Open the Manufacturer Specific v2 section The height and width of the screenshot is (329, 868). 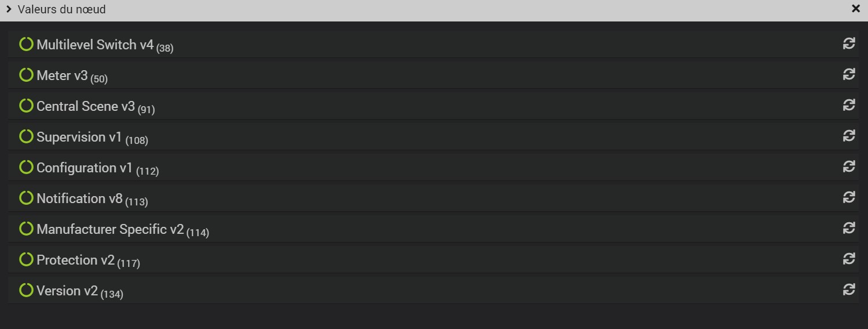(x=110, y=229)
